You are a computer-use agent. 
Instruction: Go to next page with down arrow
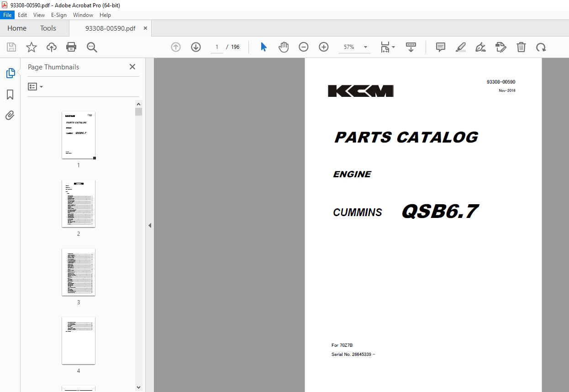tap(196, 47)
